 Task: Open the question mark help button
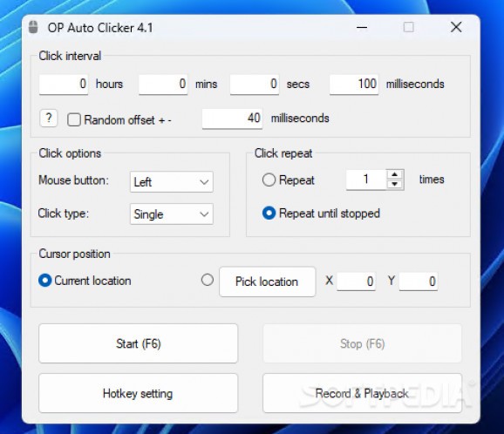[49, 119]
